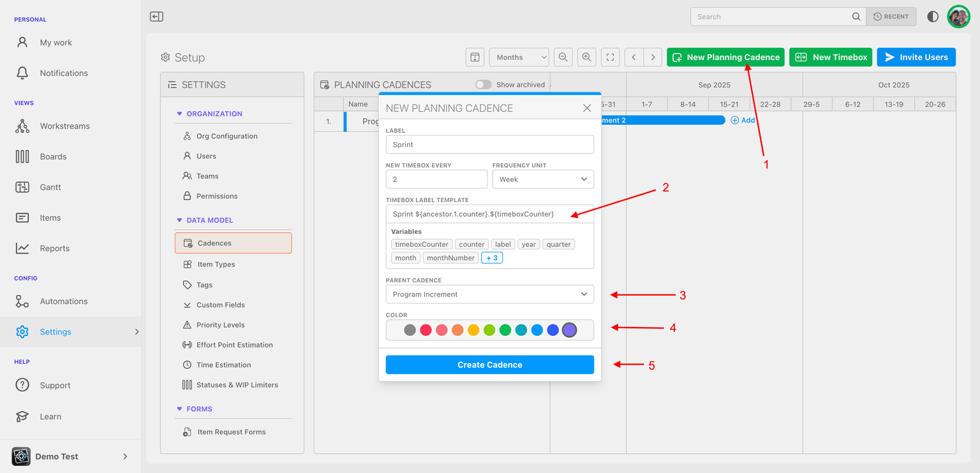
Task: Open the Frequency Unit dropdown
Action: (x=542, y=179)
